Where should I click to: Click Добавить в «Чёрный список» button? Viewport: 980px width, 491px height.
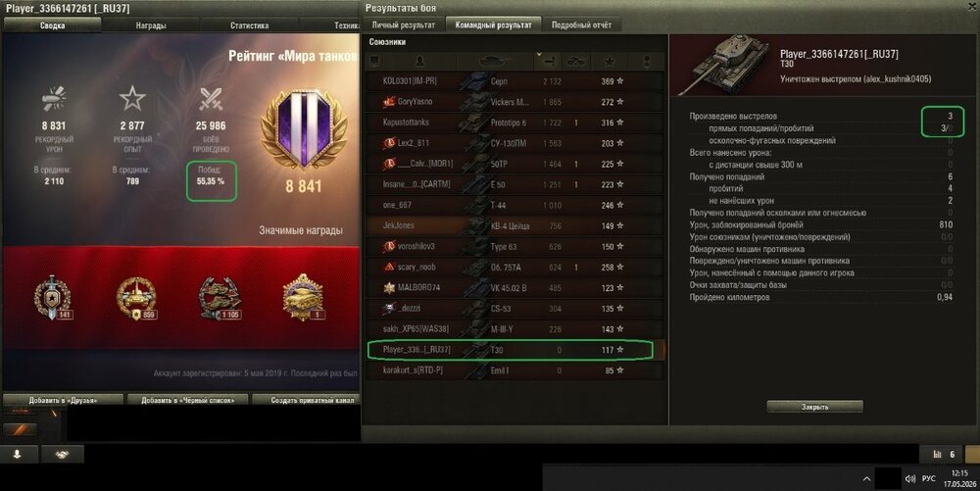click(187, 400)
